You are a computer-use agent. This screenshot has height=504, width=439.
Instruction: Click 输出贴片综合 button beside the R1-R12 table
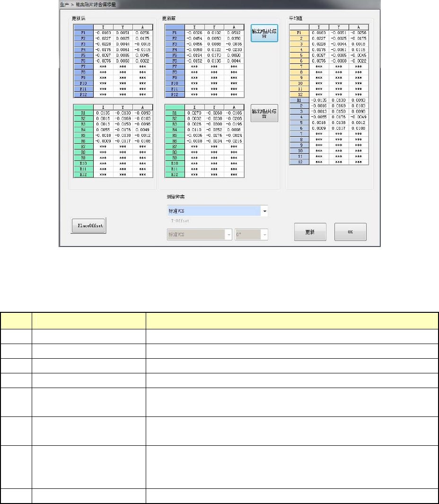[264, 113]
